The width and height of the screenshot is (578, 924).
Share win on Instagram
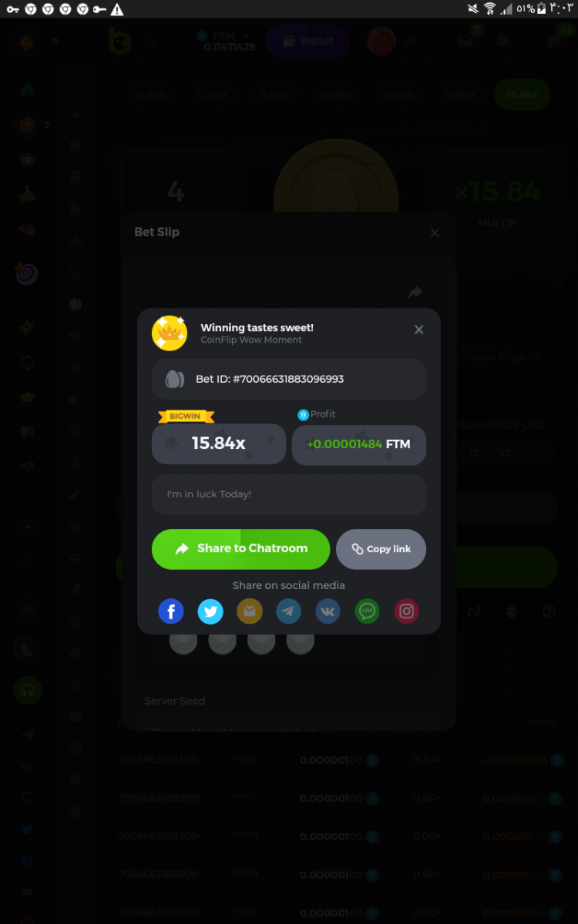pos(407,612)
